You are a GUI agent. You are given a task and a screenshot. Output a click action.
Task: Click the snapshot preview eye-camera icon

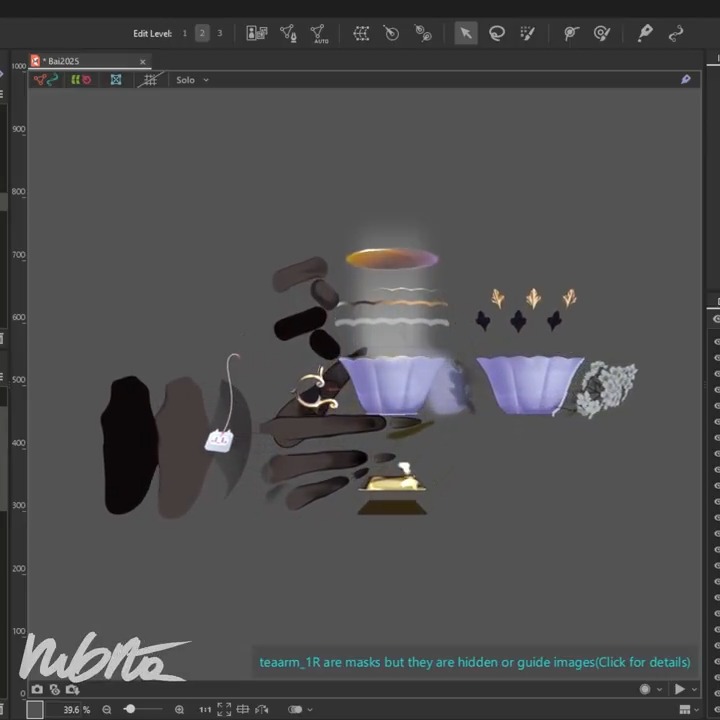[x=55, y=689]
